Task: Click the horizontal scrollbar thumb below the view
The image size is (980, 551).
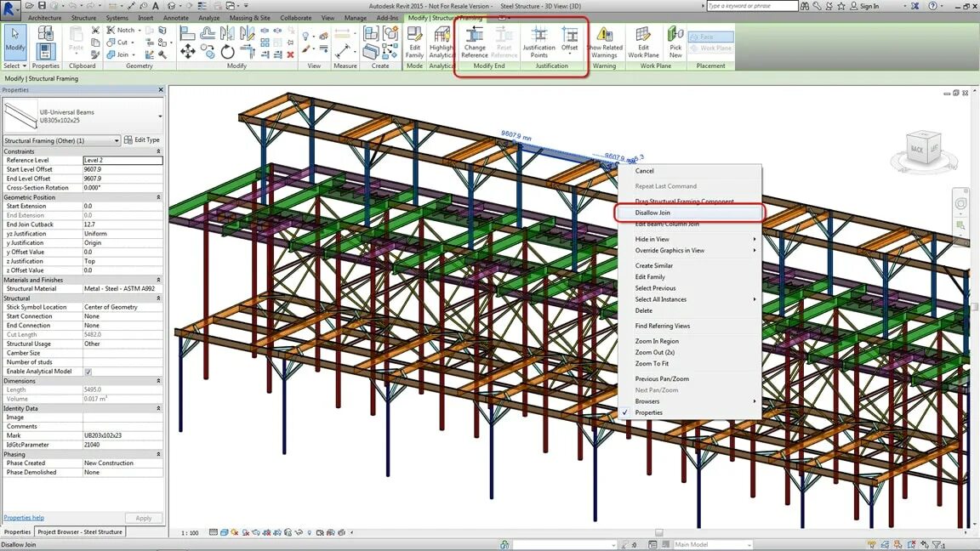Action: click(658, 533)
